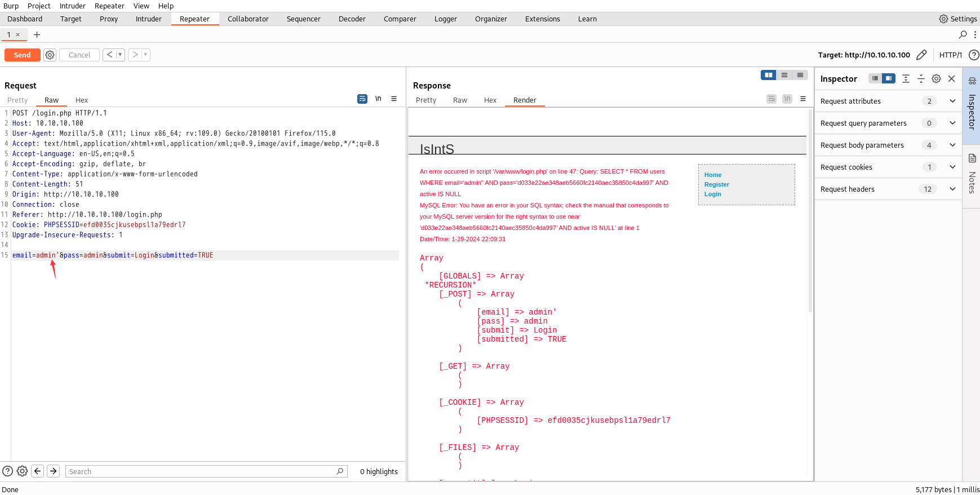Jump to next search match arrow
Image resolution: width=980 pixels, height=495 pixels.
54,471
